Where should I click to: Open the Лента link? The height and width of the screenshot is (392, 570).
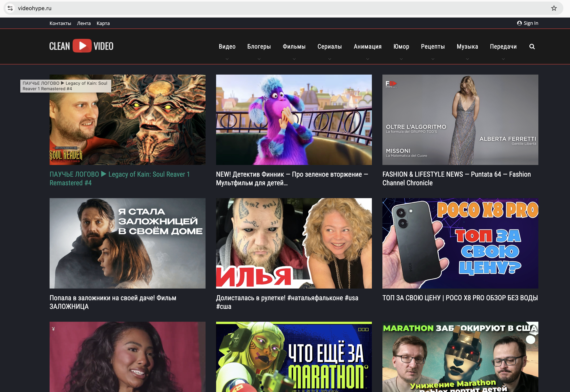(84, 23)
